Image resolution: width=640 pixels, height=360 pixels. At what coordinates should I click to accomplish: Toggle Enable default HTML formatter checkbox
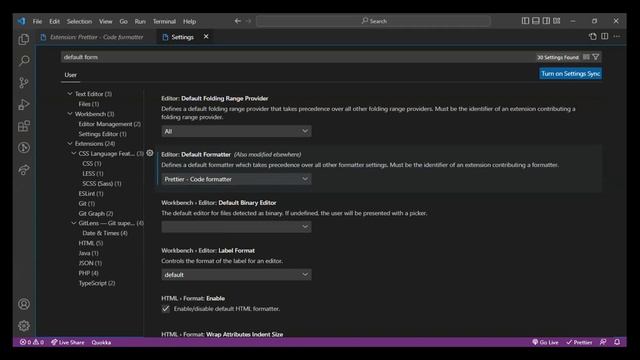pos(165,309)
